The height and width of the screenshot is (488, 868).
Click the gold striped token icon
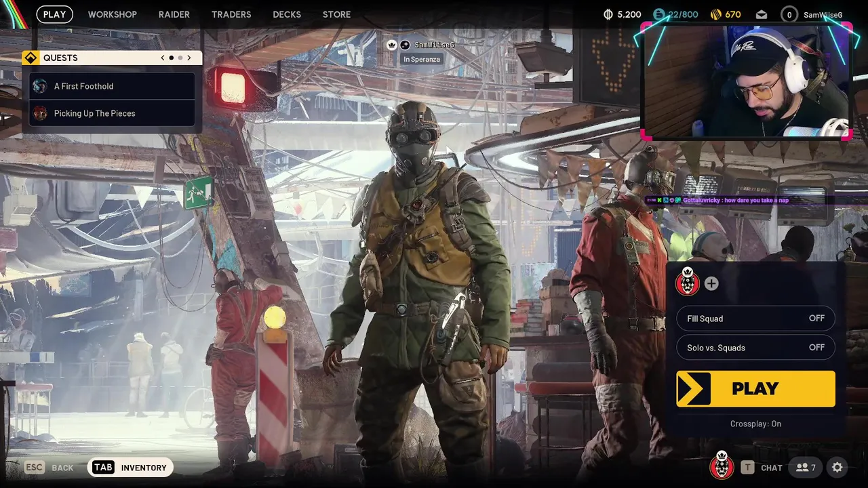pyautogui.click(x=715, y=14)
